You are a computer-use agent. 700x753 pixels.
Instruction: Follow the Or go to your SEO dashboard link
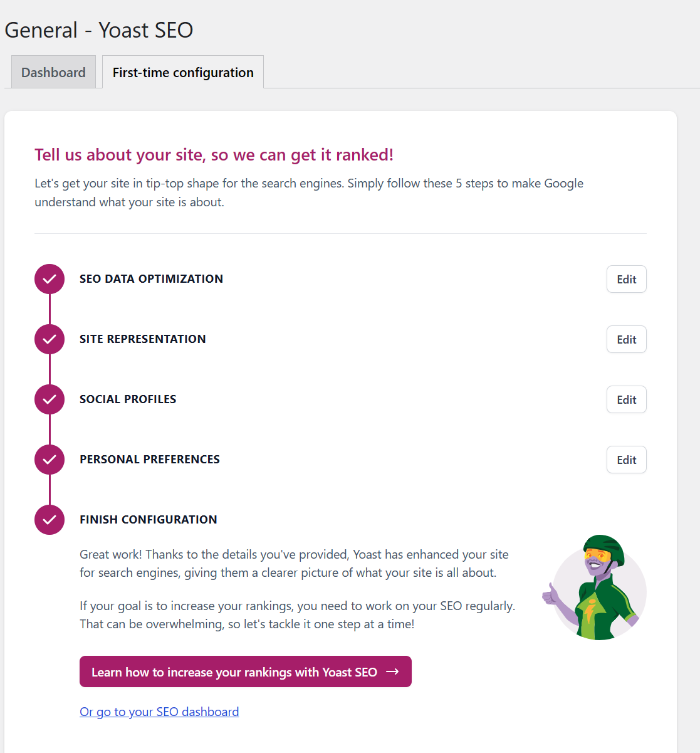tap(159, 712)
